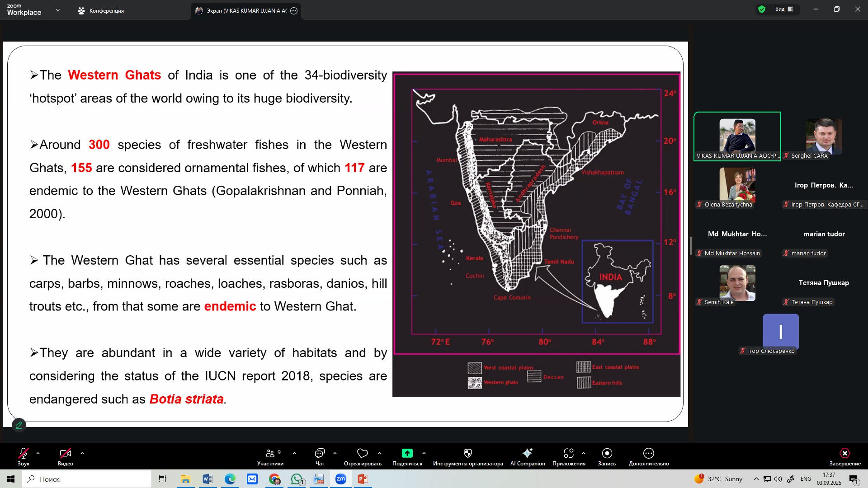Click the Apps icon in toolbar
This screenshot has height=488, width=868.
568,454
